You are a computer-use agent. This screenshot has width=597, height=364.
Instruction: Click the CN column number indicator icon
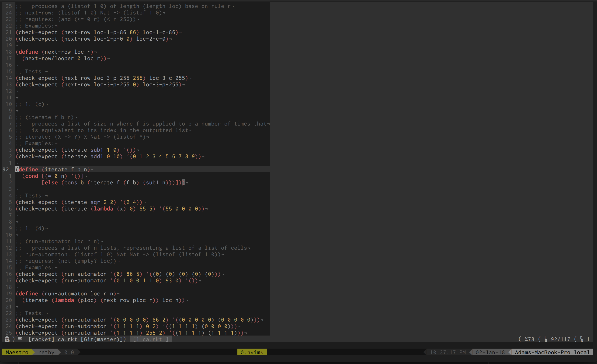[x=582, y=339]
